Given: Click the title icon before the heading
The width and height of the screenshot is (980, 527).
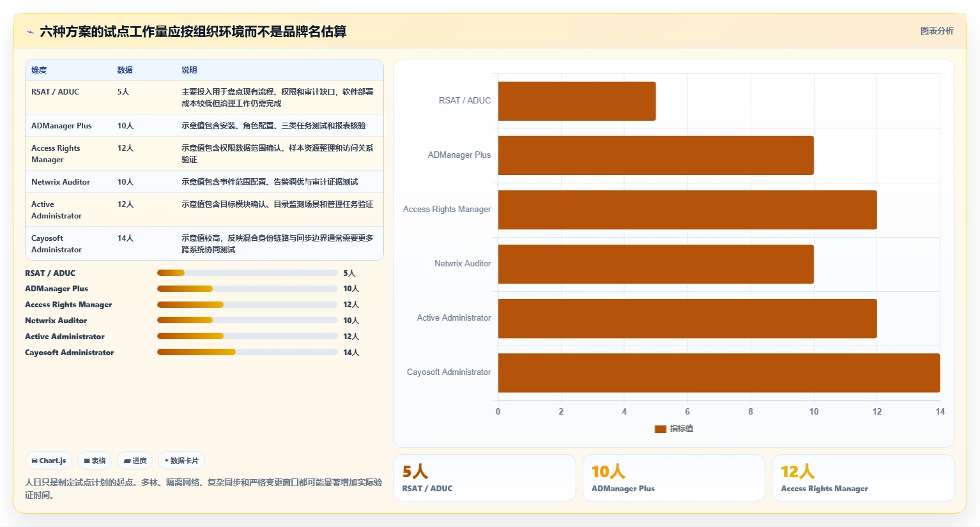Looking at the screenshot, I should tap(30, 32).
